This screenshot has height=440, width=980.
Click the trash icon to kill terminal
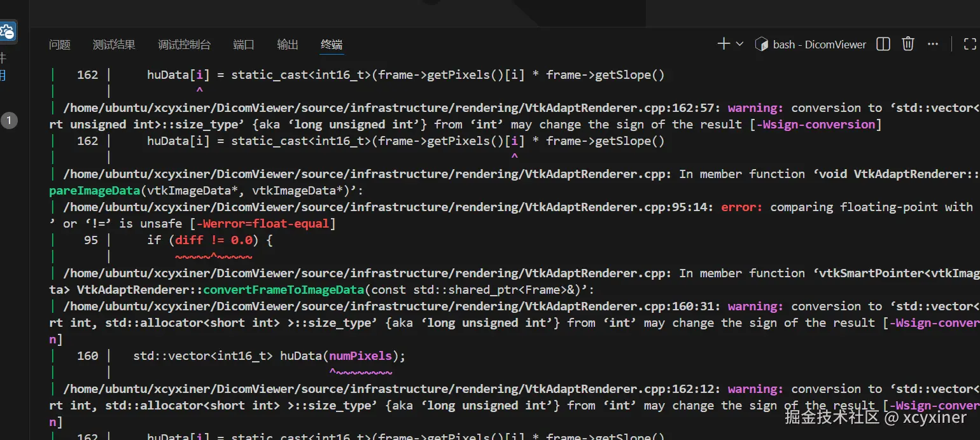pos(908,44)
